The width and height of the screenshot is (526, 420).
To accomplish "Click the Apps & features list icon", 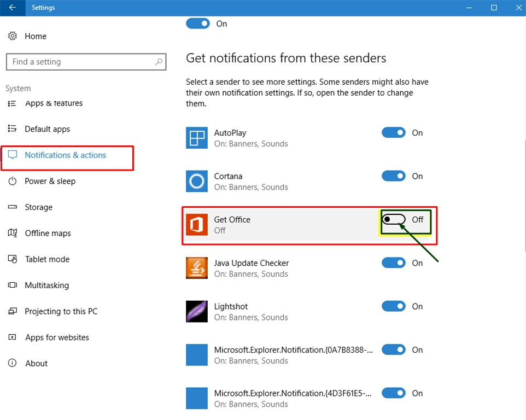I will (12, 103).
